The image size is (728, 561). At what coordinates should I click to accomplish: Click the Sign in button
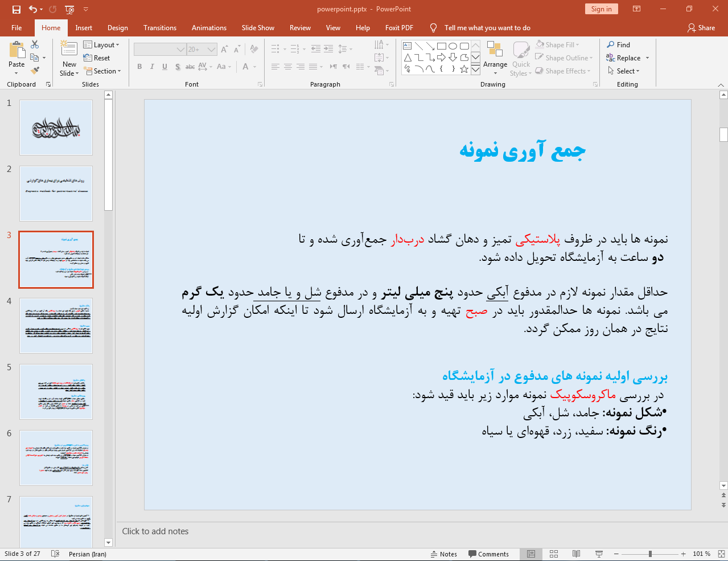[601, 9]
